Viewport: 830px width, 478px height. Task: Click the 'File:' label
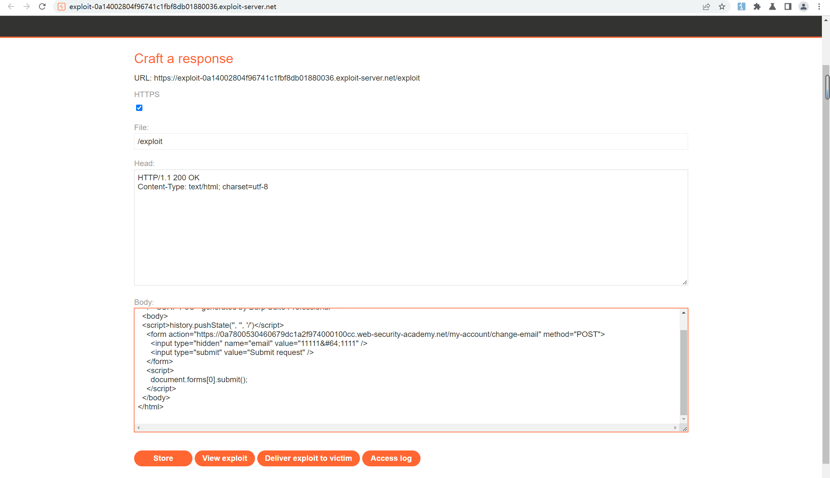pyautogui.click(x=141, y=128)
